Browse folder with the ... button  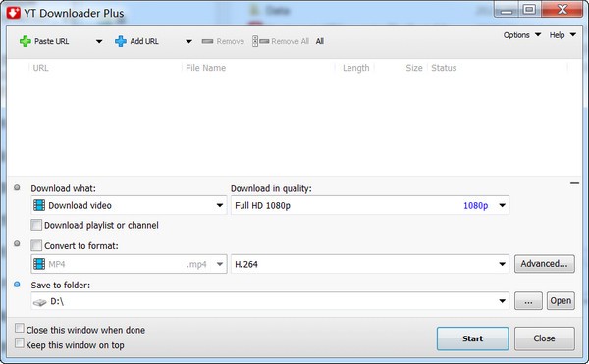[528, 301]
